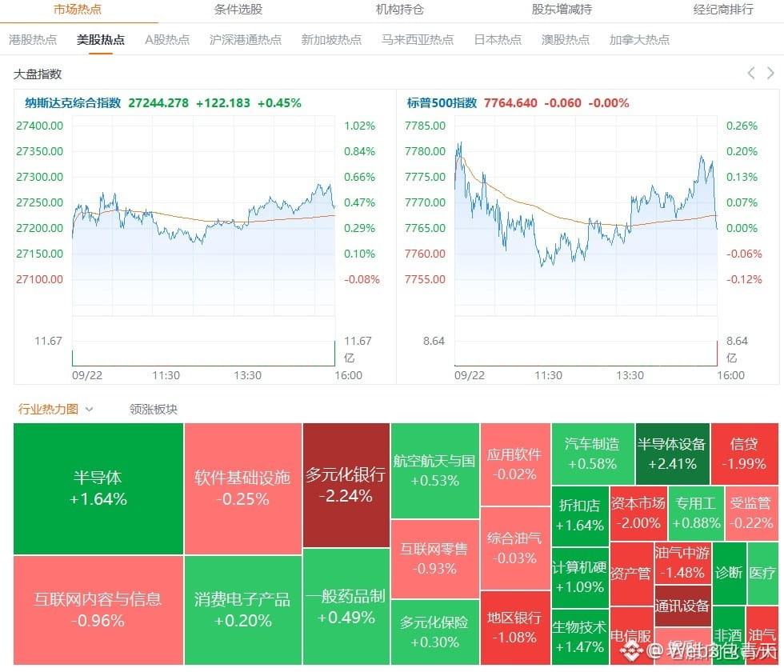Go to next index chart with right arrow

[x=770, y=74]
